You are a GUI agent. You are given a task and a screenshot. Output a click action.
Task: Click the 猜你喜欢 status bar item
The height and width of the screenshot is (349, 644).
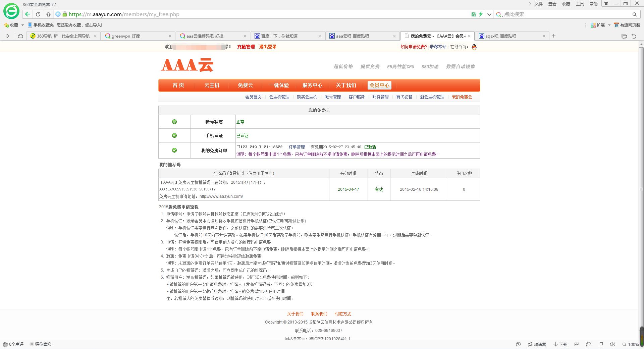pos(41,344)
